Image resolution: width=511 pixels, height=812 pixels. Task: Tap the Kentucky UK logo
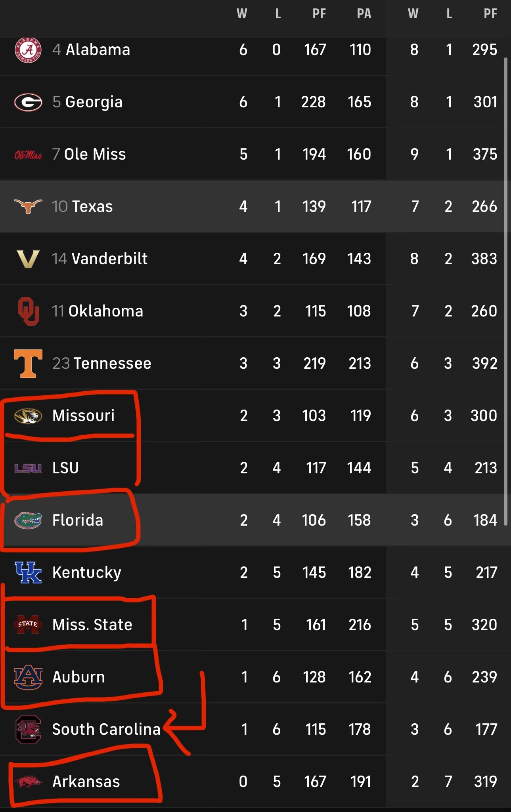tap(28, 572)
